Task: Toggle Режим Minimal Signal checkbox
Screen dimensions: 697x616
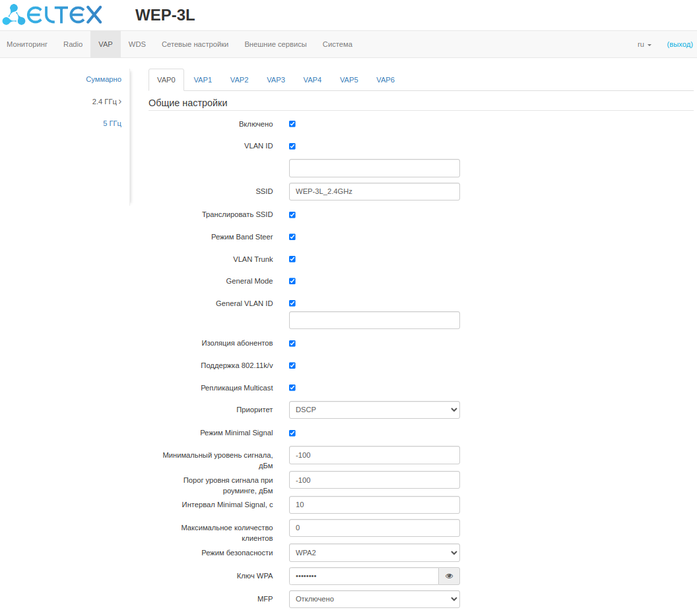Action: 292,433
